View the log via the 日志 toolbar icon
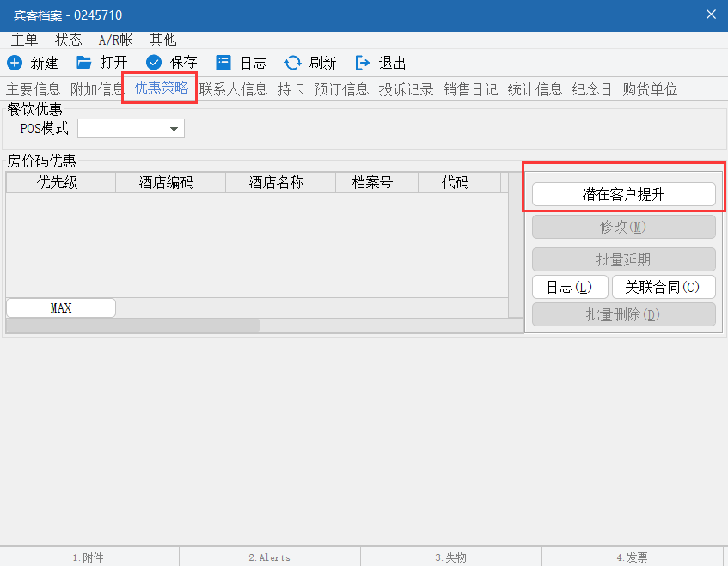This screenshot has width=728, height=566. pos(223,63)
